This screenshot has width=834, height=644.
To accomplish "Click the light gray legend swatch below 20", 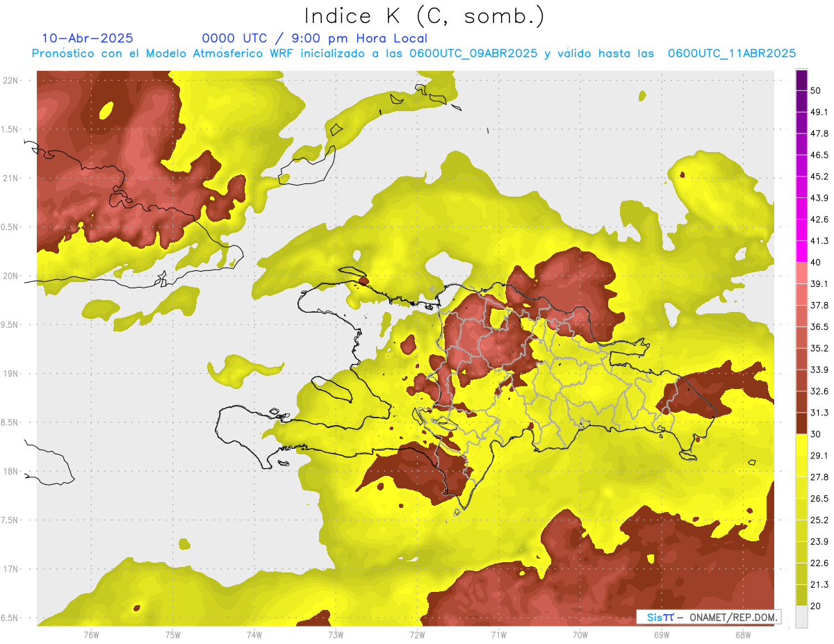I will [802, 617].
